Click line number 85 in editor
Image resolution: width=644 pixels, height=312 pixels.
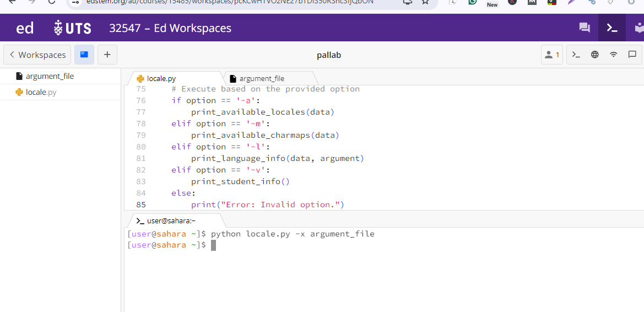[141, 205]
